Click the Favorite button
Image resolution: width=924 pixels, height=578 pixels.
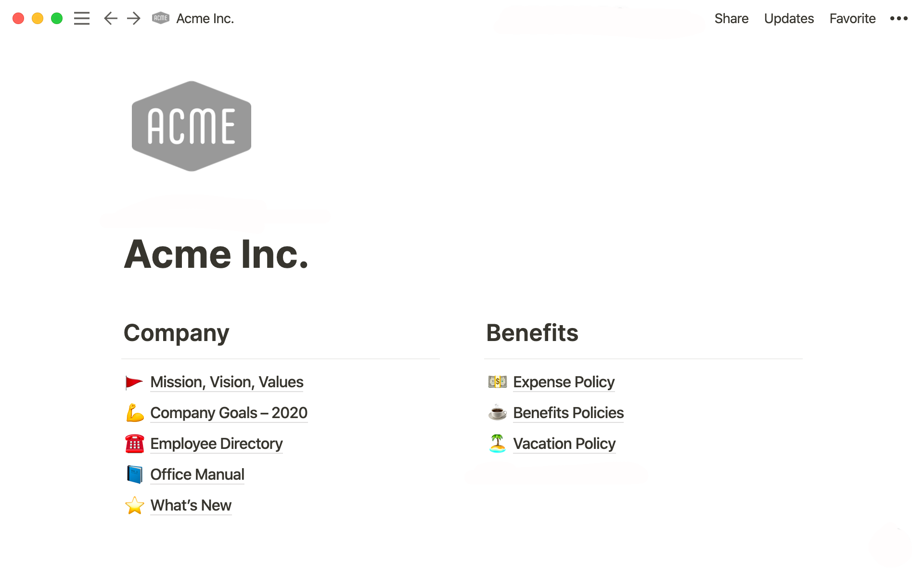[x=852, y=18]
